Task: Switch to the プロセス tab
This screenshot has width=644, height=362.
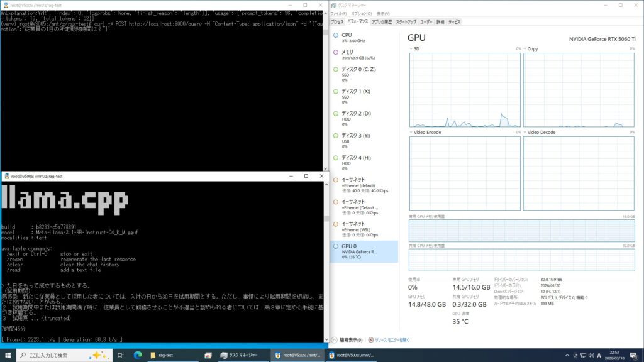Action: (x=337, y=21)
